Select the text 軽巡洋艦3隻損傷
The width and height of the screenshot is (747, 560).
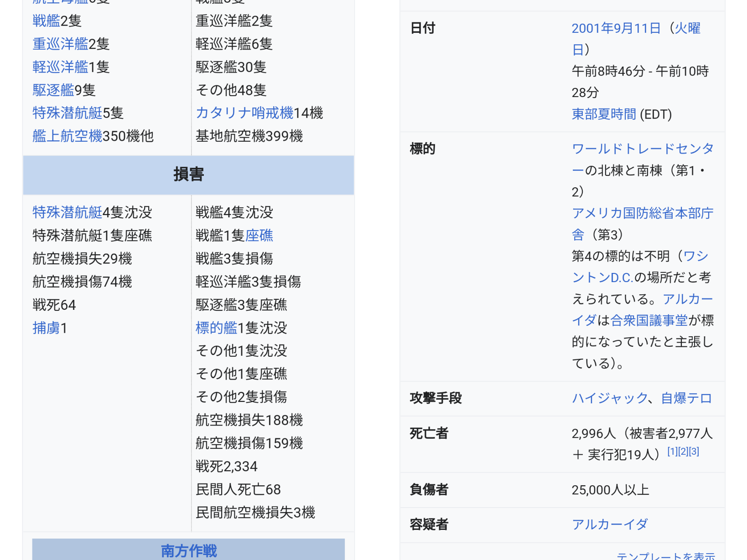(x=249, y=282)
